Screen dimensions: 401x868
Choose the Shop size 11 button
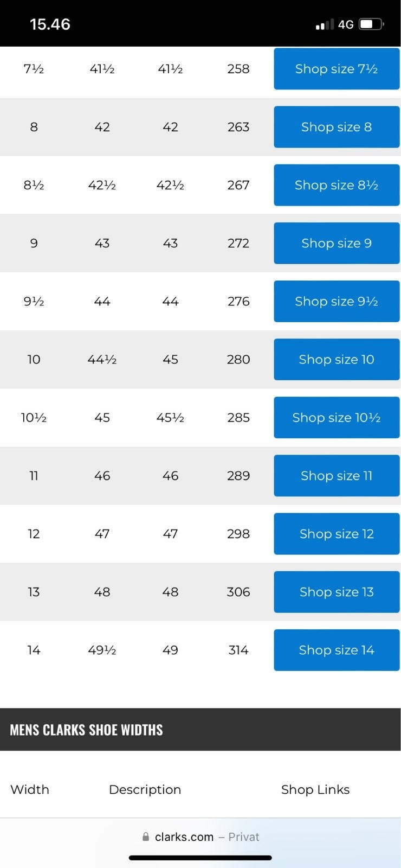(337, 475)
